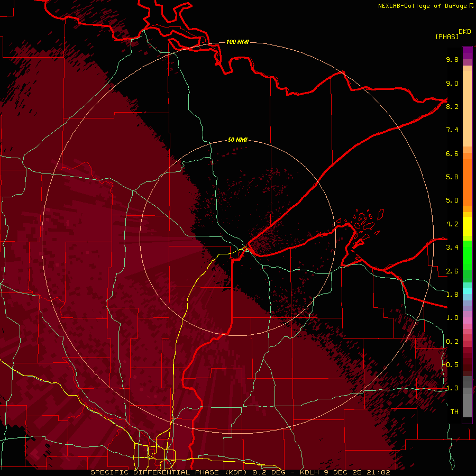Click the 5.8 legend value

click(452, 177)
